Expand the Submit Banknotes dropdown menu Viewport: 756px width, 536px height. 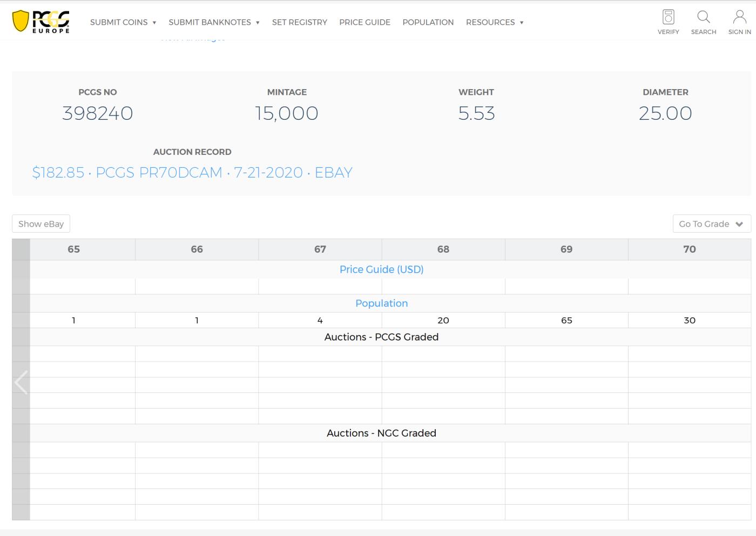click(214, 22)
